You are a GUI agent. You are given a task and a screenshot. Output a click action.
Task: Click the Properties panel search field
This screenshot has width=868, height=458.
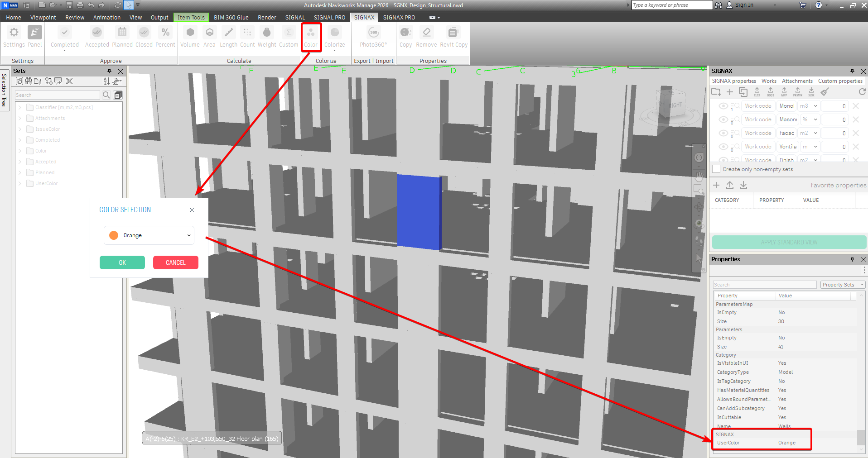click(x=764, y=285)
